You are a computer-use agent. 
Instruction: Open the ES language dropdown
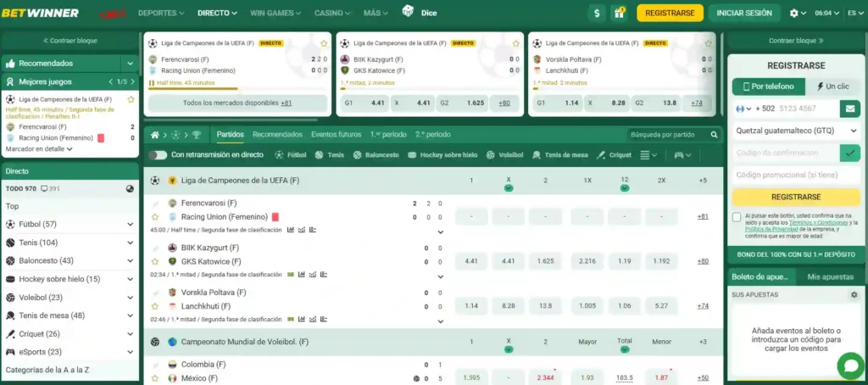(x=854, y=14)
